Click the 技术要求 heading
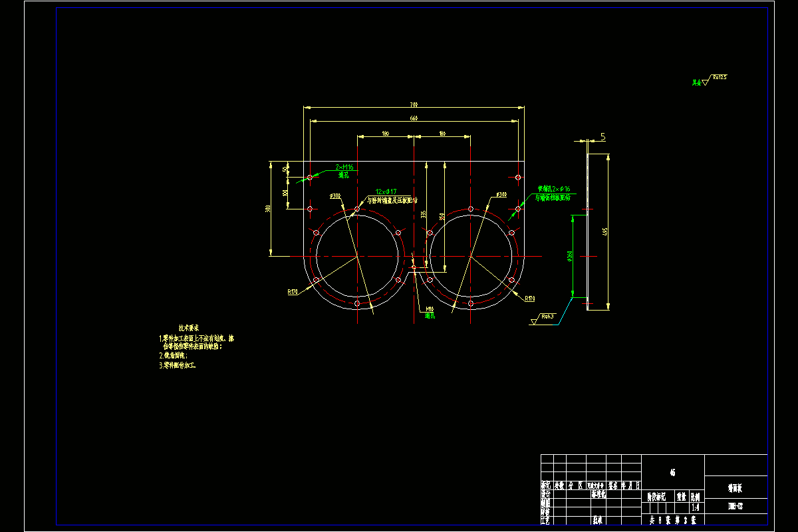This screenshot has height=532, width=798. click(x=189, y=328)
